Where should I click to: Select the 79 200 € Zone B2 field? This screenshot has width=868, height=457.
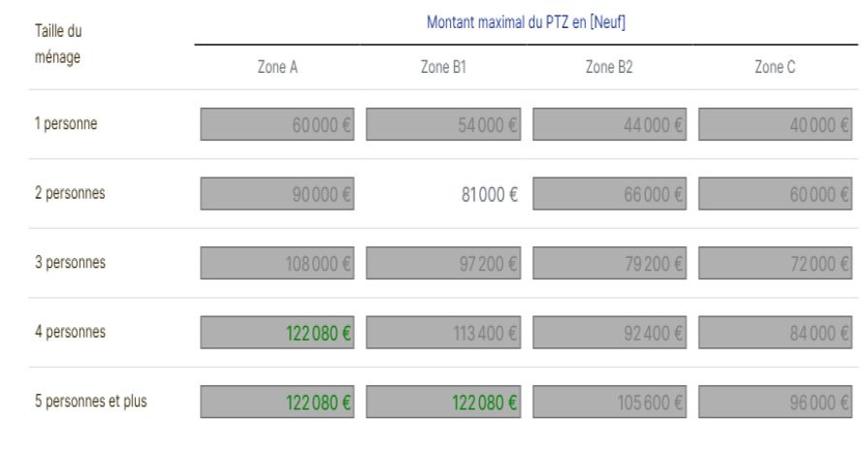pos(609,263)
